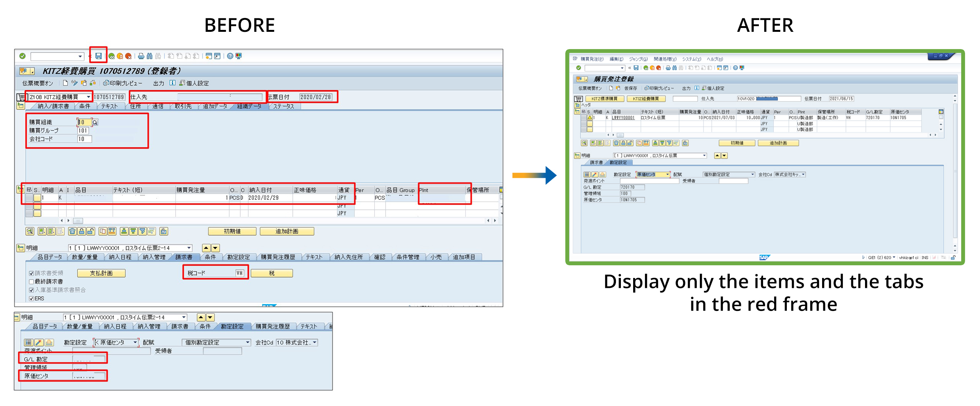This screenshot has height=406, width=980.
Task: Select row 1 selector in BEFORE item table
Action: pos(29,198)
